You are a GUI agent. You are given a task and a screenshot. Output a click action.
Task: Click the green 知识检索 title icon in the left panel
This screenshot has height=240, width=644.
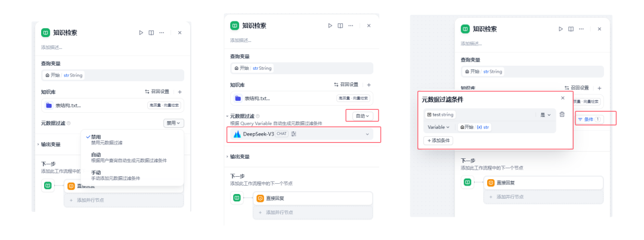click(45, 33)
